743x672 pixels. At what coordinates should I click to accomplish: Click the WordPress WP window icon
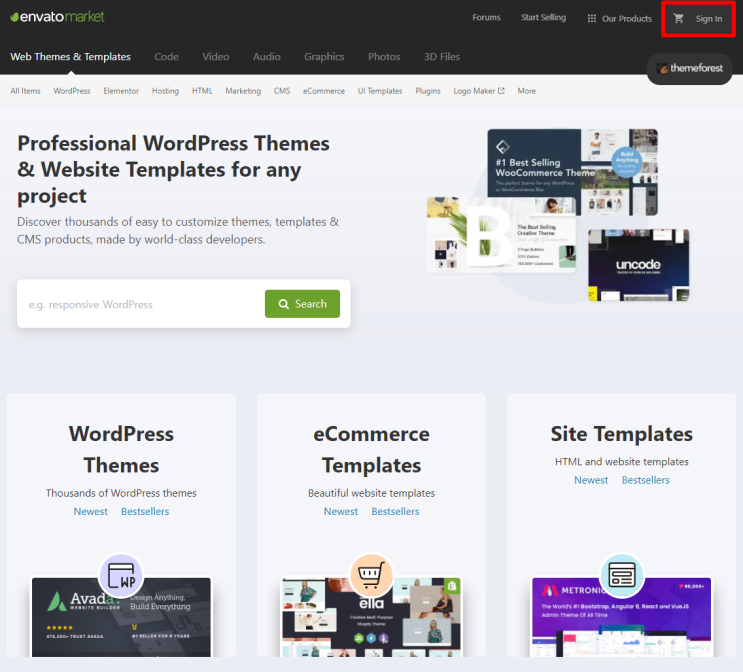pyautogui.click(x=121, y=575)
